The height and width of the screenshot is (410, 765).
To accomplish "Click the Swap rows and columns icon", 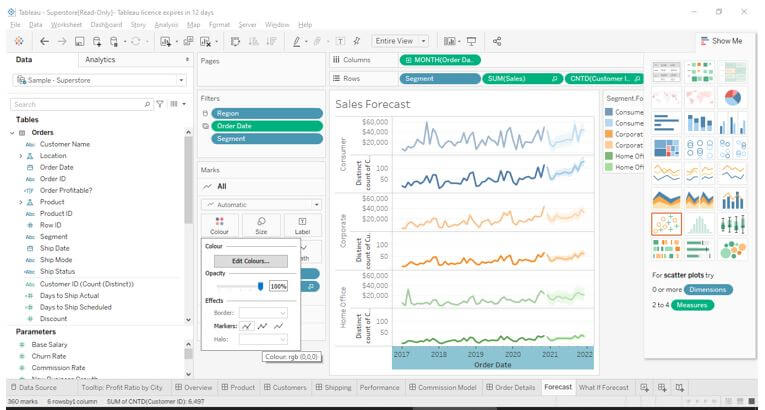I will click(x=235, y=41).
